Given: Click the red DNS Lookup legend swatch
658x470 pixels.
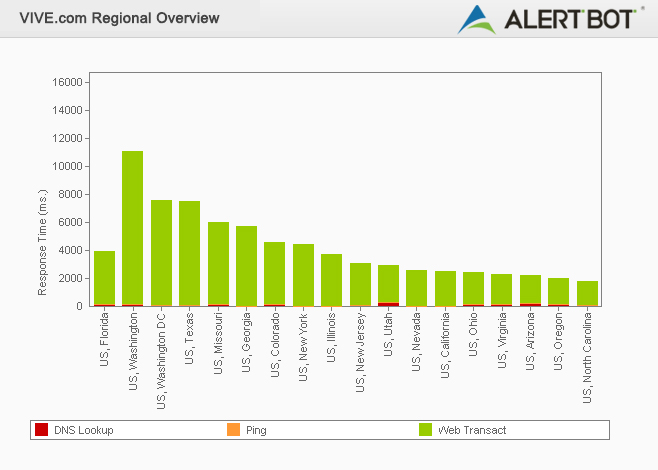Looking at the screenshot, I should point(41,430).
